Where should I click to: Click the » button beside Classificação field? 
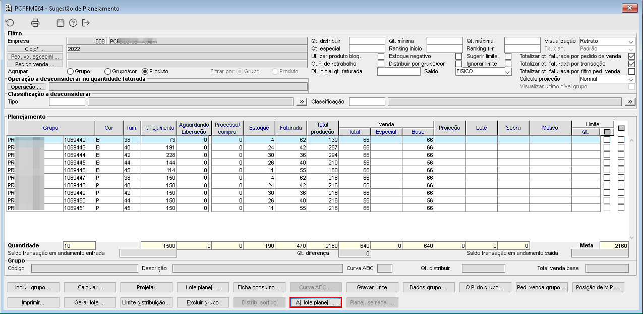tap(630, 102)
